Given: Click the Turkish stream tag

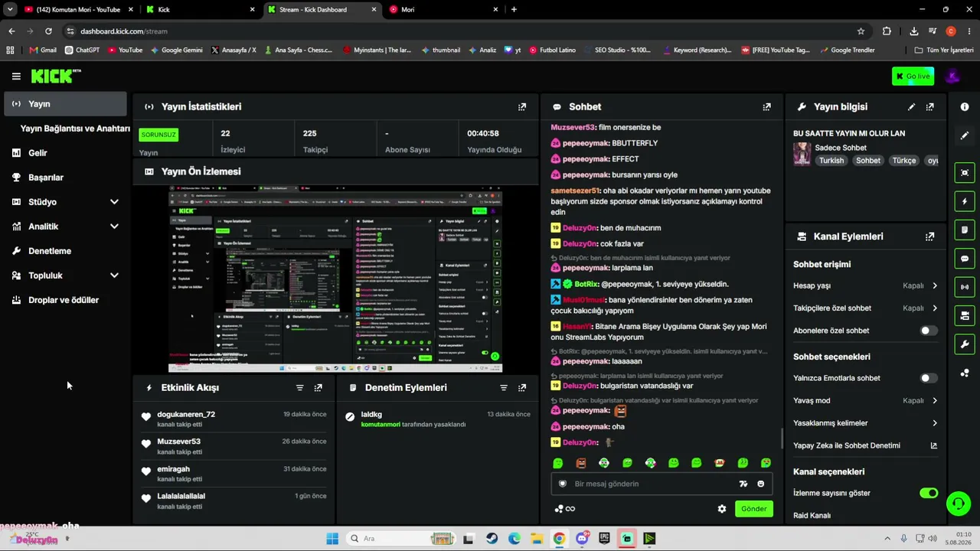Looking at the screenshot, I should (831, 161).
